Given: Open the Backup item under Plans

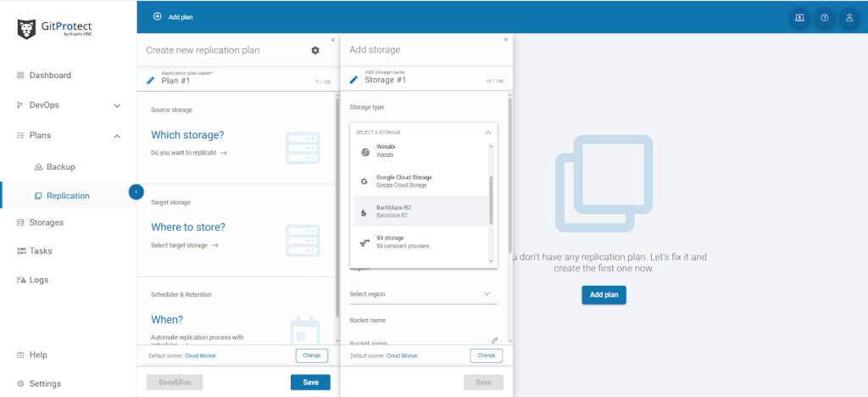Looking at the screenshot, I should pos(60,167).
